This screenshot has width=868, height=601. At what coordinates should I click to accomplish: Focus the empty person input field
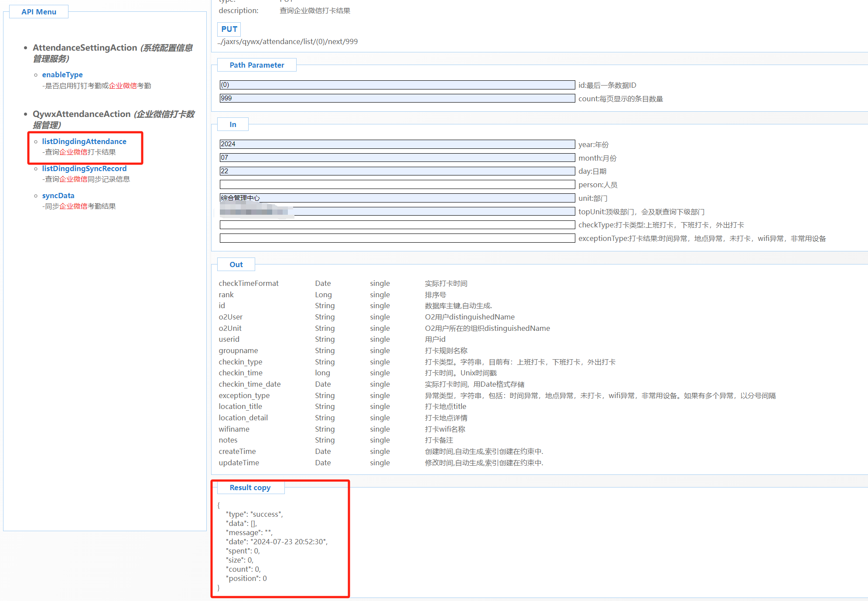[397, 185]
